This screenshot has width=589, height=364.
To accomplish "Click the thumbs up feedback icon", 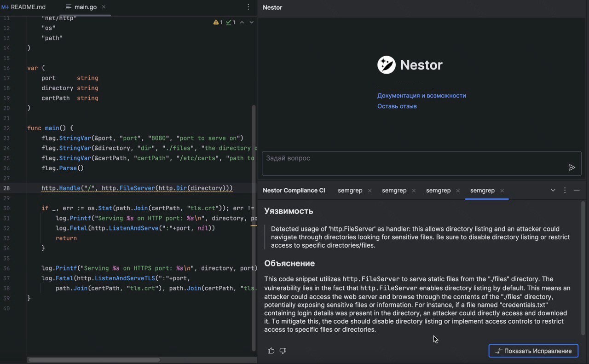I will [271, 351].
